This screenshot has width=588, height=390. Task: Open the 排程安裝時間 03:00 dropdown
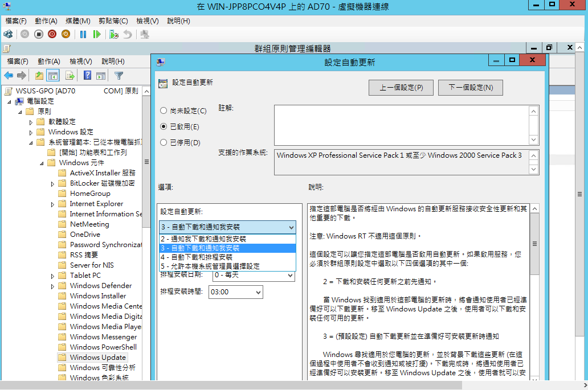click(x=235, y=292)
